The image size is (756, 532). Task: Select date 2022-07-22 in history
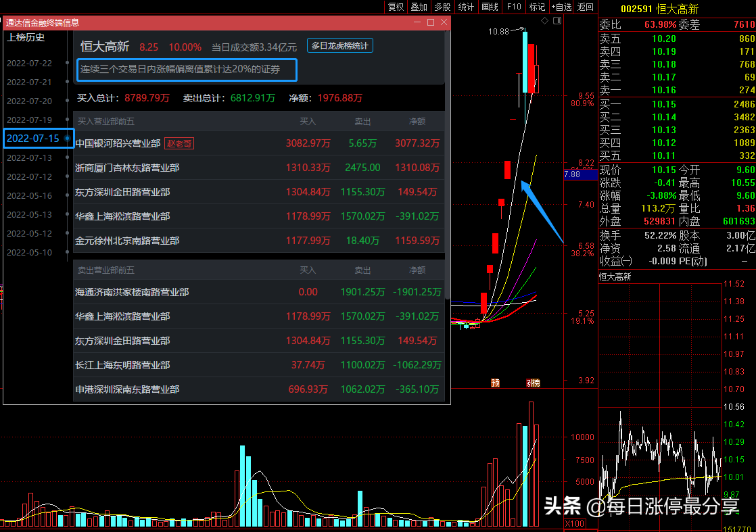[29, 63]
